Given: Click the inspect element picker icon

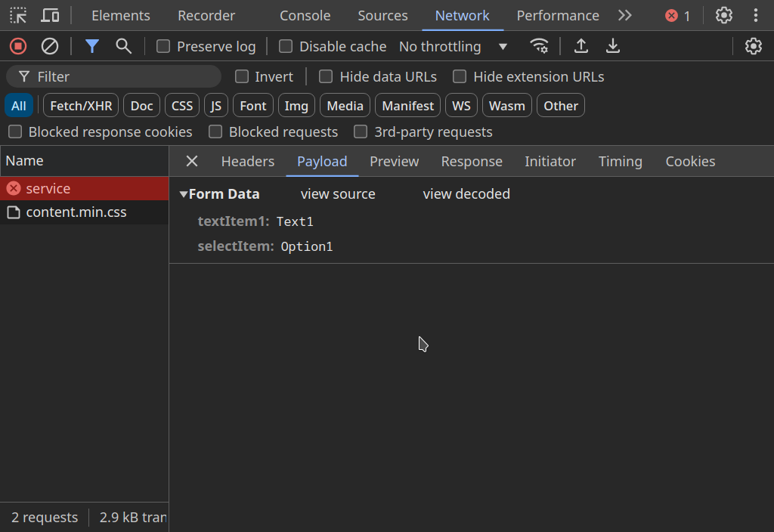Looking at the screenshot, I should point(18,15).
